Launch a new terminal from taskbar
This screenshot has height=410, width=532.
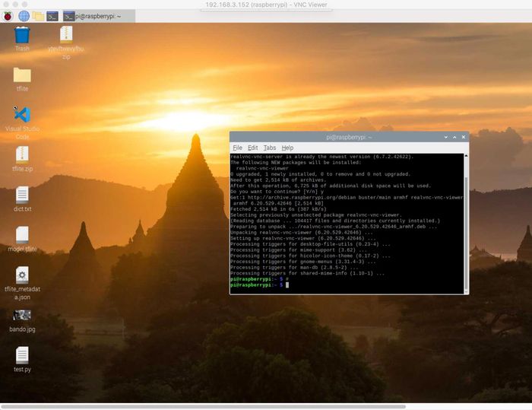click(x=52, y=15)
